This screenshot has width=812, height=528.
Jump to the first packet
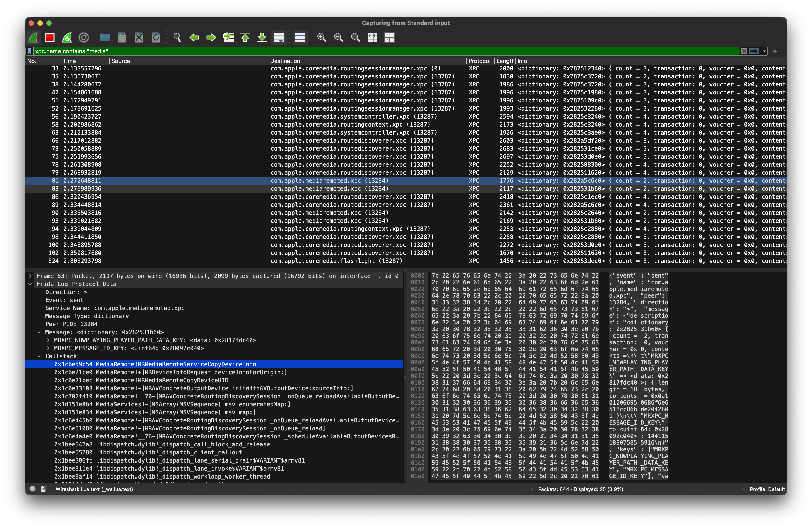pyautogui.click(x=245, y=37)
